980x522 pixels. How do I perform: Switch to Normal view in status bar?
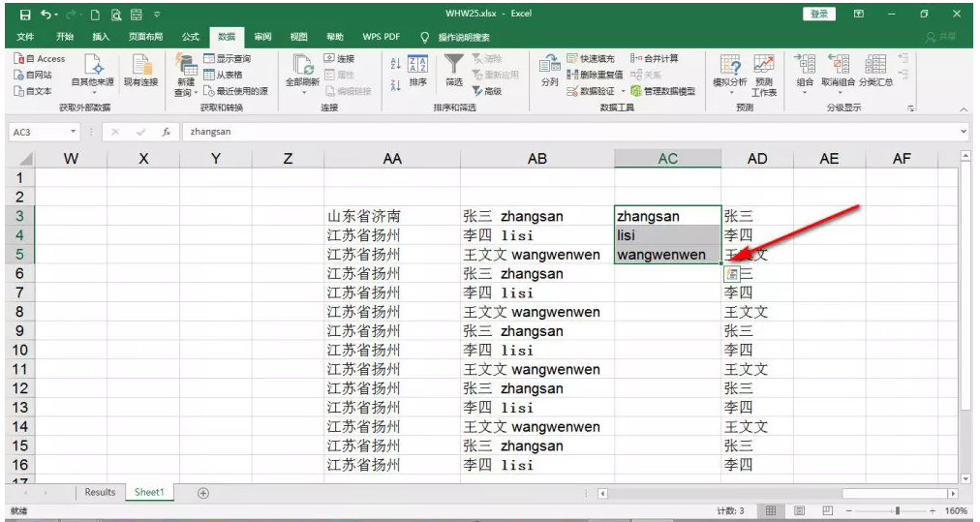[771, 510]
